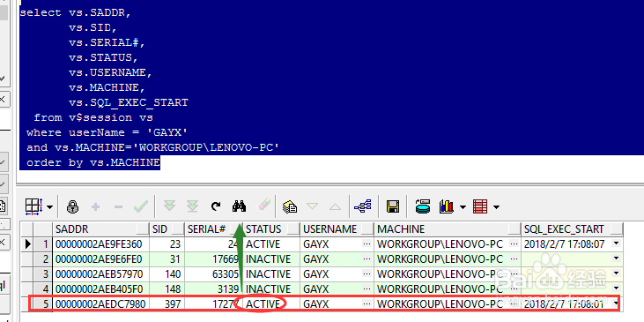
Task: Click MACHINE ellipsis button in row 2
Action: 514,258
